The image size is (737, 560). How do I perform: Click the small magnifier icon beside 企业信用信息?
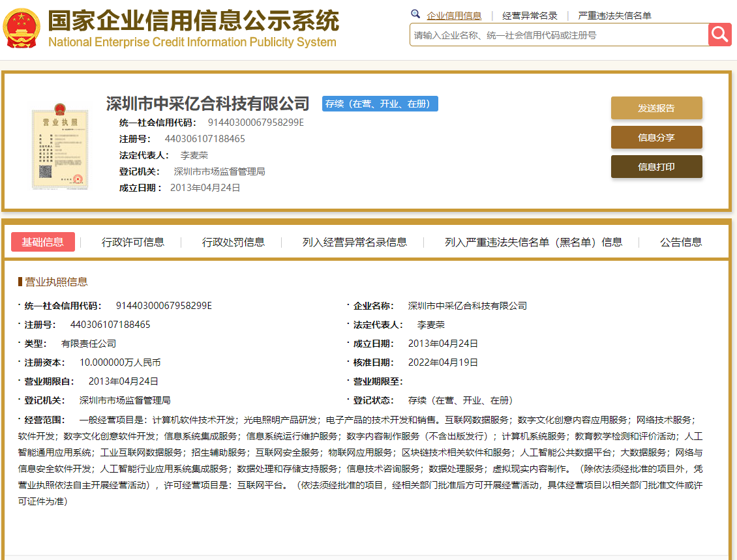[415, 14]
